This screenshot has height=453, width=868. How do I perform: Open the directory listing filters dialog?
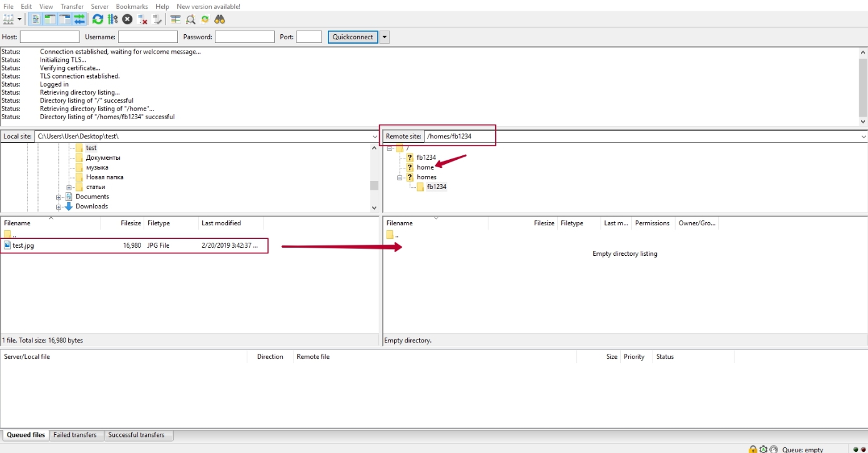click(x=175, y=19)
